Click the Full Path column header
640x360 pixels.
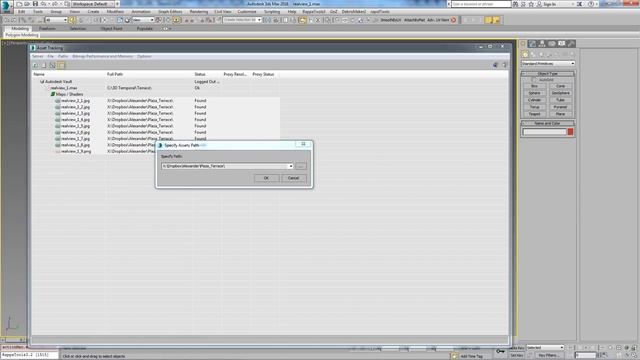149,74
